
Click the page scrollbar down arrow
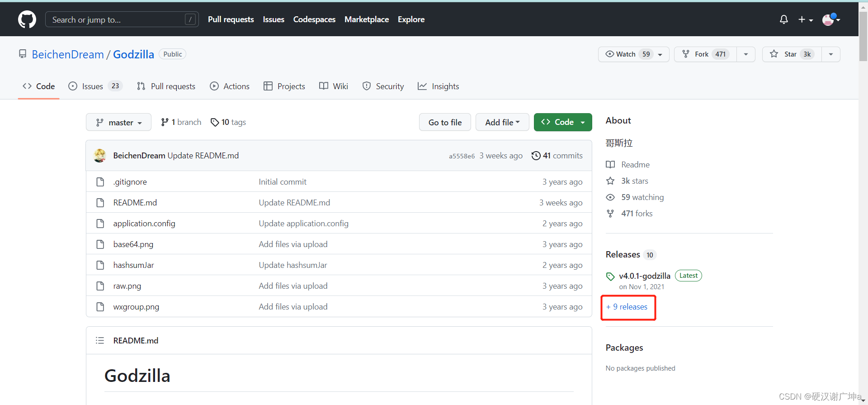[x=863, y=401]
